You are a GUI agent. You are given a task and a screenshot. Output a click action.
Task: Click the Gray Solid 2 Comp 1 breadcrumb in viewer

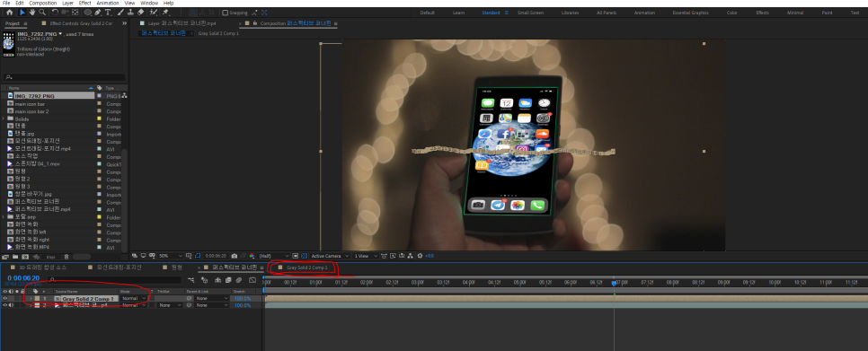click(218, 34)
